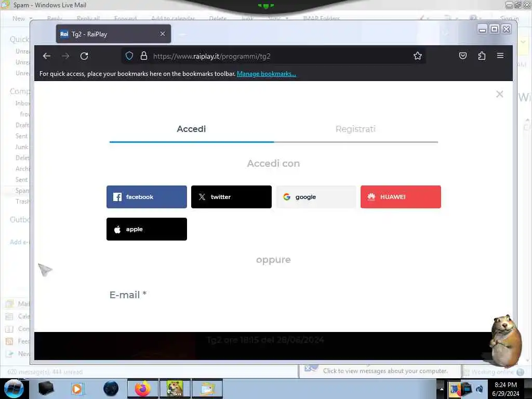Open the Firefox hamburger menu
Image resolution: width=532 pixels, height=399 pixels.
500,55
